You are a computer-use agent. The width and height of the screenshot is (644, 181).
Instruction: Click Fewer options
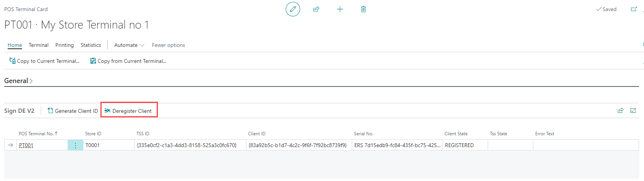click(169, 45)
